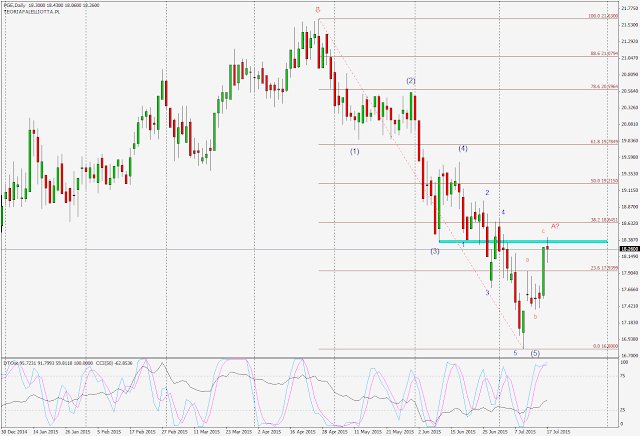The image size is (640, 436).
Task: Click the '25 Jun 2015' date label
Action: point(495,432)
